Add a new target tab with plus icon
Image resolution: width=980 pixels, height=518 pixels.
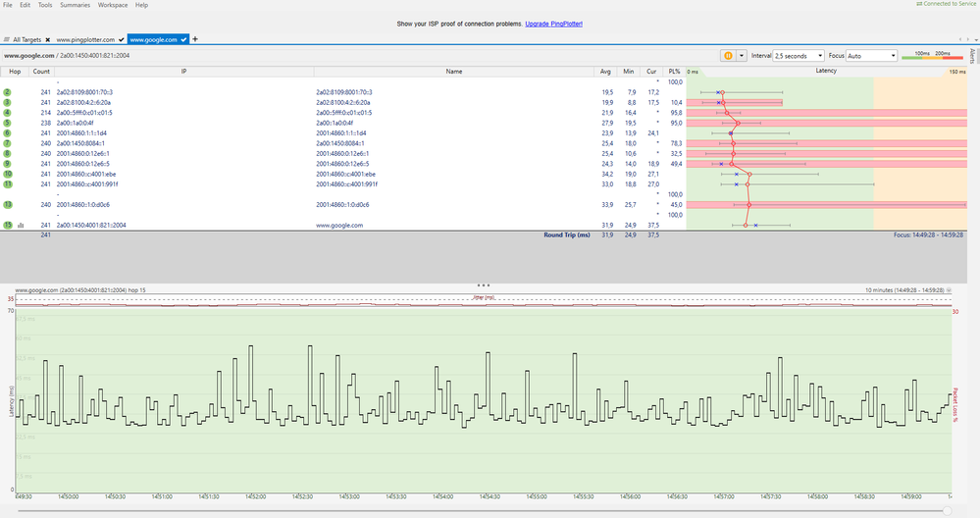point(194,39)
